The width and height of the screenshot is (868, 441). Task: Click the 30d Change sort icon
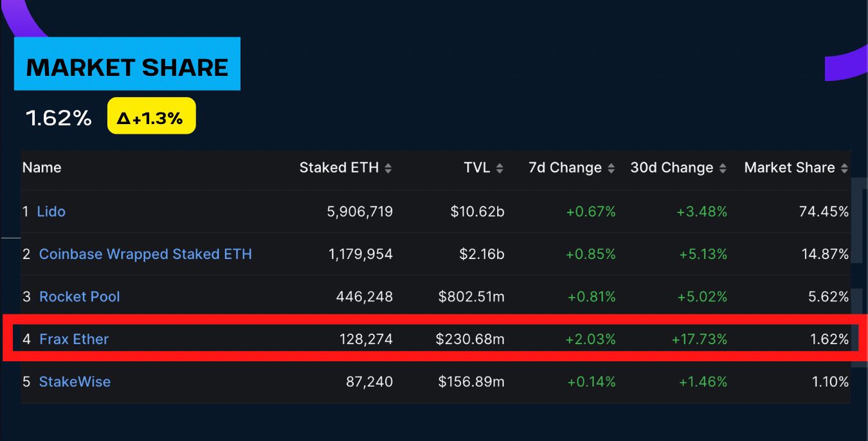tap(723, 168)
